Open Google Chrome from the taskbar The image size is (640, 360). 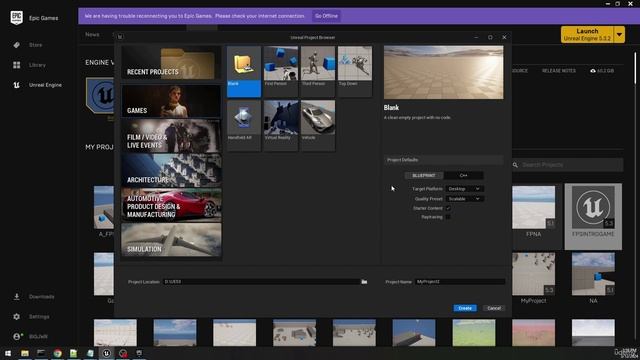(58, 353)
